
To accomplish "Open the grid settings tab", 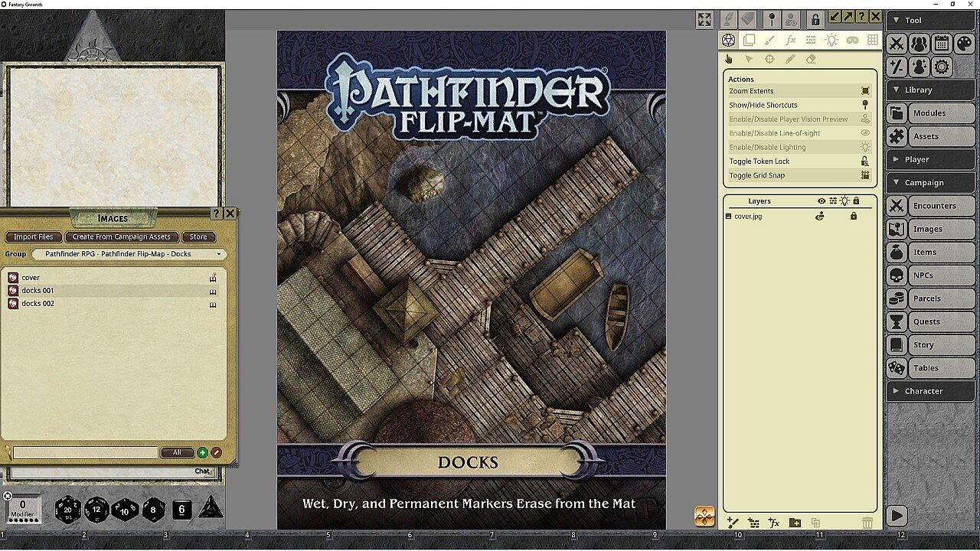I will click(x=873, y=40).
